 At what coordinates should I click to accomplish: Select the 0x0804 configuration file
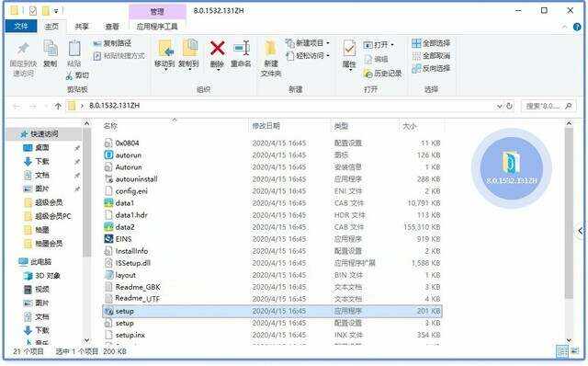point(127,143)
